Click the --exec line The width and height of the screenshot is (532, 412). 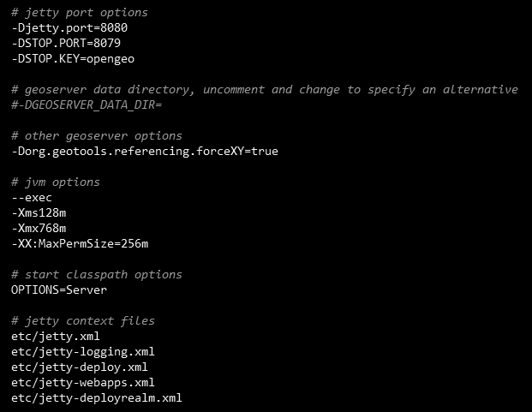32,198
